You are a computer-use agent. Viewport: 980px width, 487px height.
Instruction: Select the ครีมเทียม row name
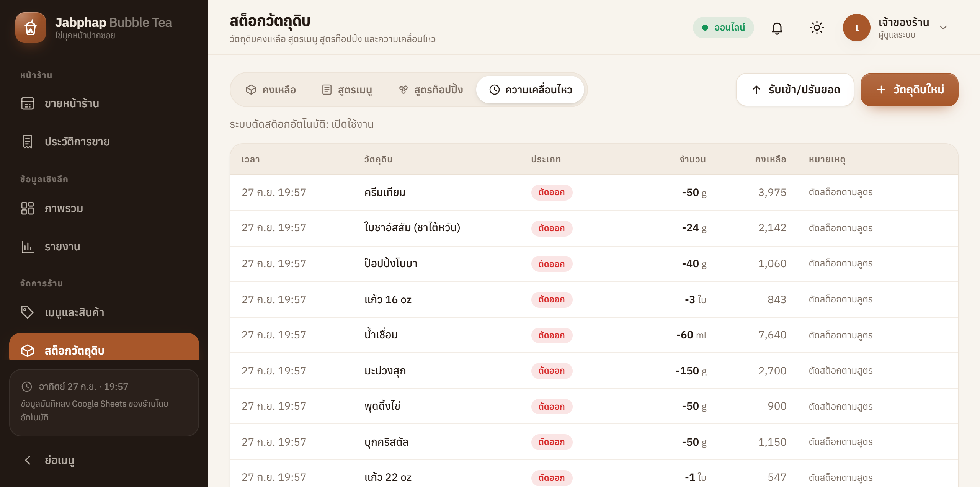click(x=385, y=192)
